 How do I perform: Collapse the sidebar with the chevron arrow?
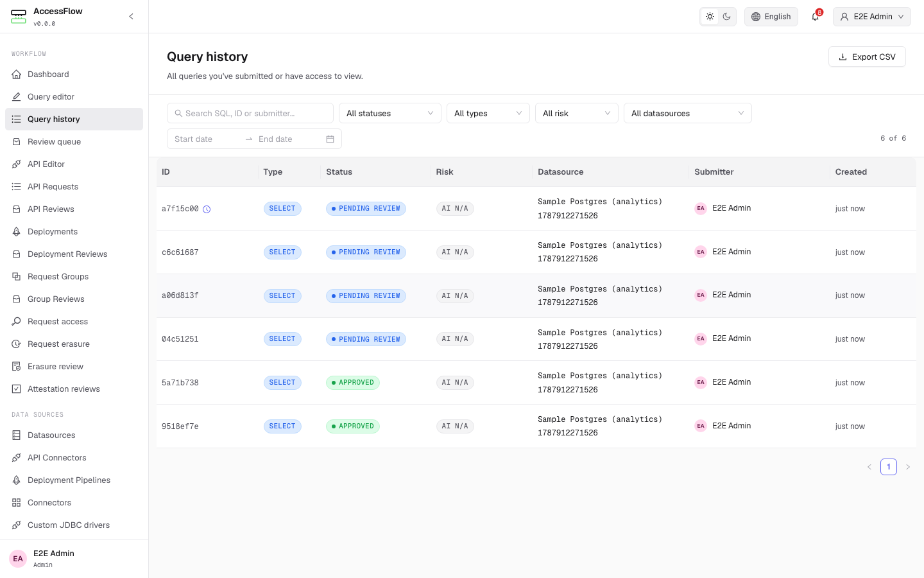[x=131, y=17]
